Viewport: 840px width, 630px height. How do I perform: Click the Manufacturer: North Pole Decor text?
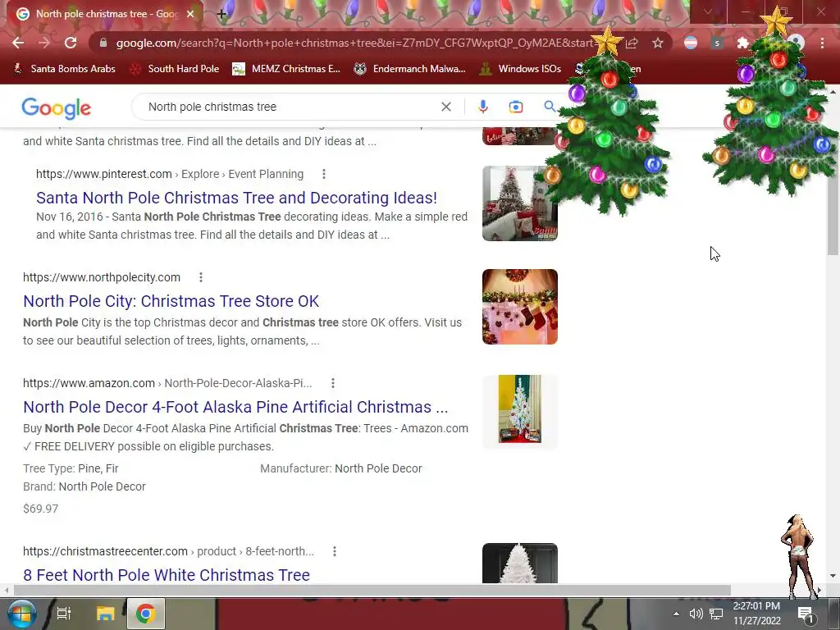(340, 468)
